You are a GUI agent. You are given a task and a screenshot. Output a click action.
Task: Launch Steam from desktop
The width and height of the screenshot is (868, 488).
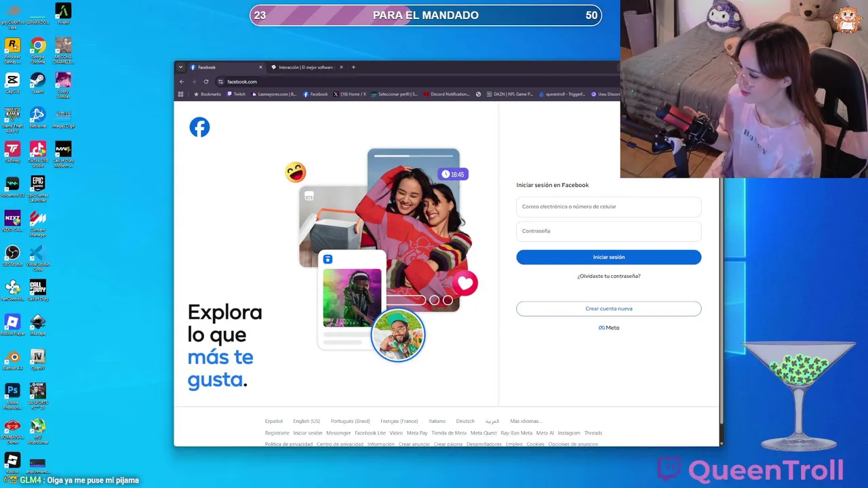click(38, 83)
